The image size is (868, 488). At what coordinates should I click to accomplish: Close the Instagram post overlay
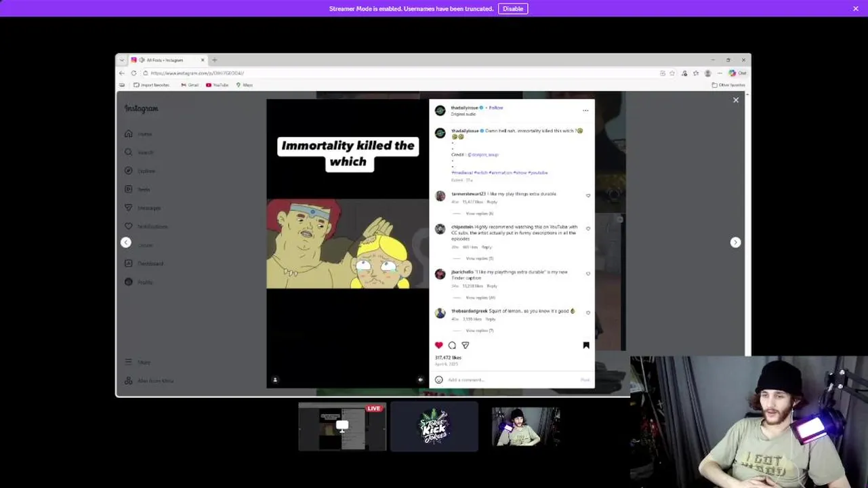click(x=736, y=100)
